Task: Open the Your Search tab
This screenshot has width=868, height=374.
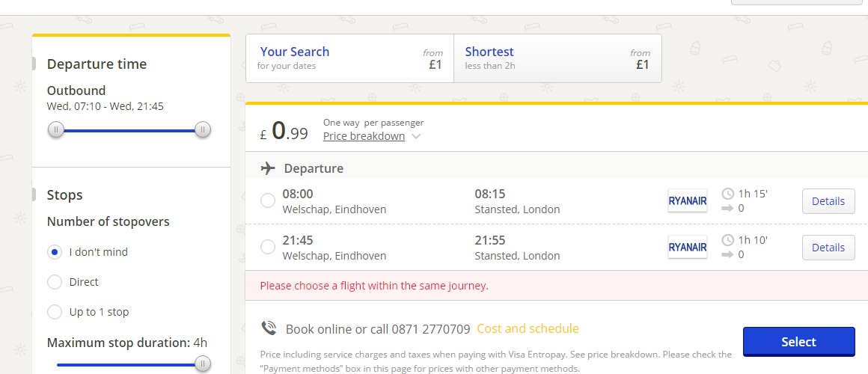Action: point(350,58)
